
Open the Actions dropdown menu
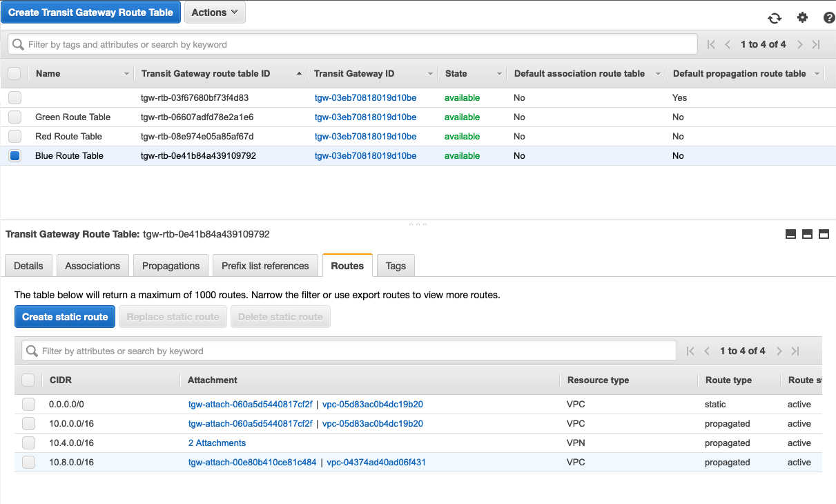(215, 12)
